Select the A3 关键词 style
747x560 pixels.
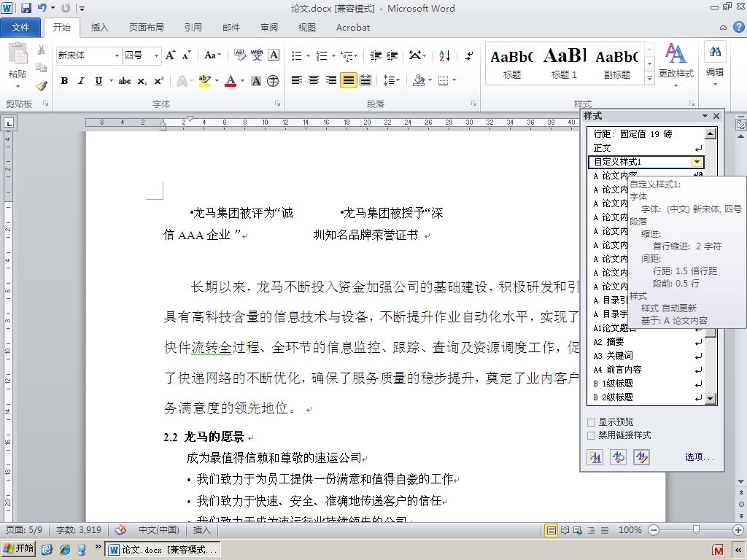point(646,356)
